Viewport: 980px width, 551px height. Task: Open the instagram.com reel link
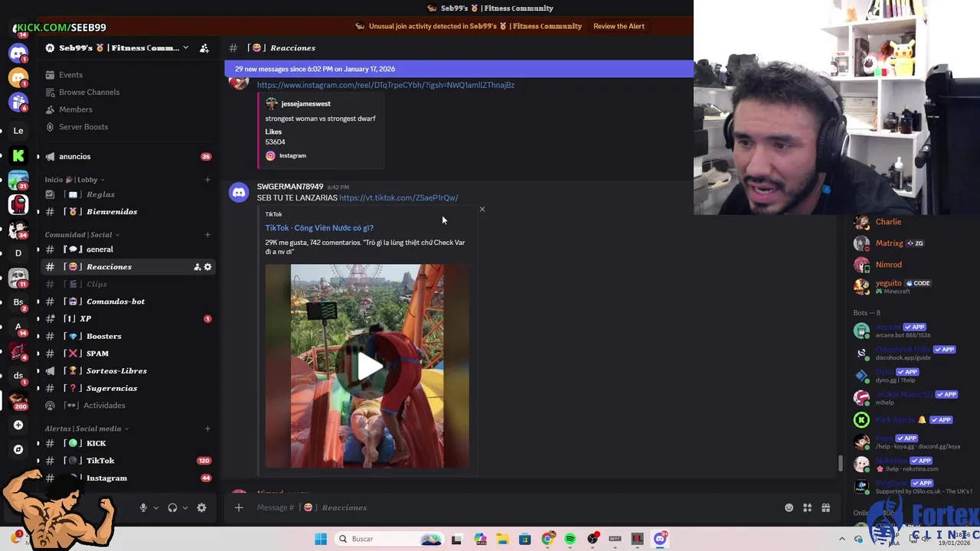386,85
